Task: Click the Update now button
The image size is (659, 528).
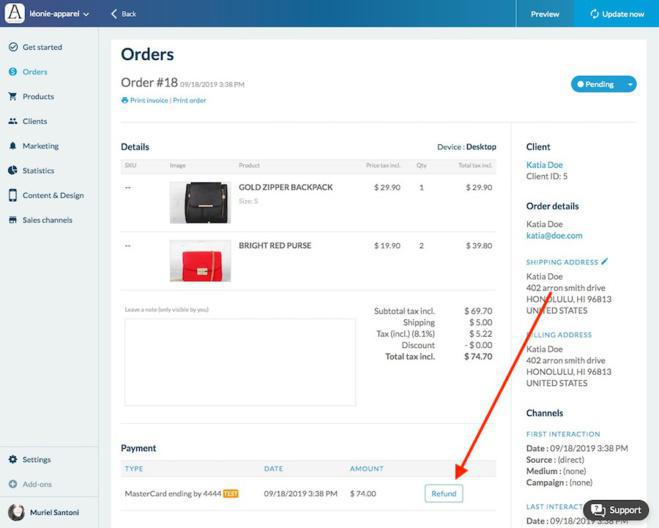Action: (x=616, y=14)
